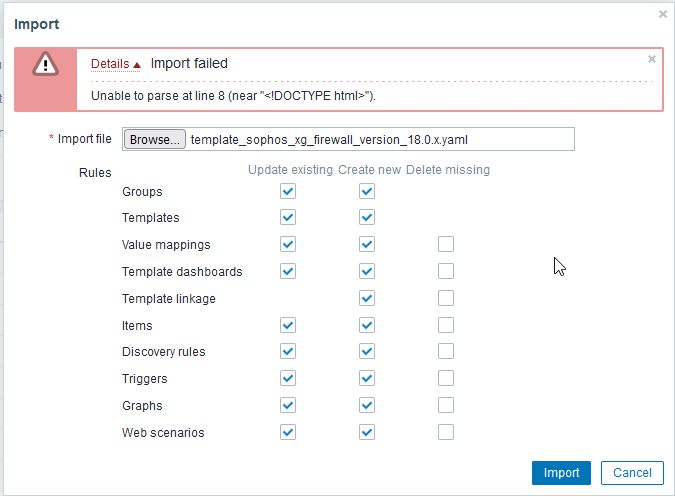The image size is (675, 496).
Task: Dismiss the Import failed error message
Action: pyautogui.click(x=652, y=59)
